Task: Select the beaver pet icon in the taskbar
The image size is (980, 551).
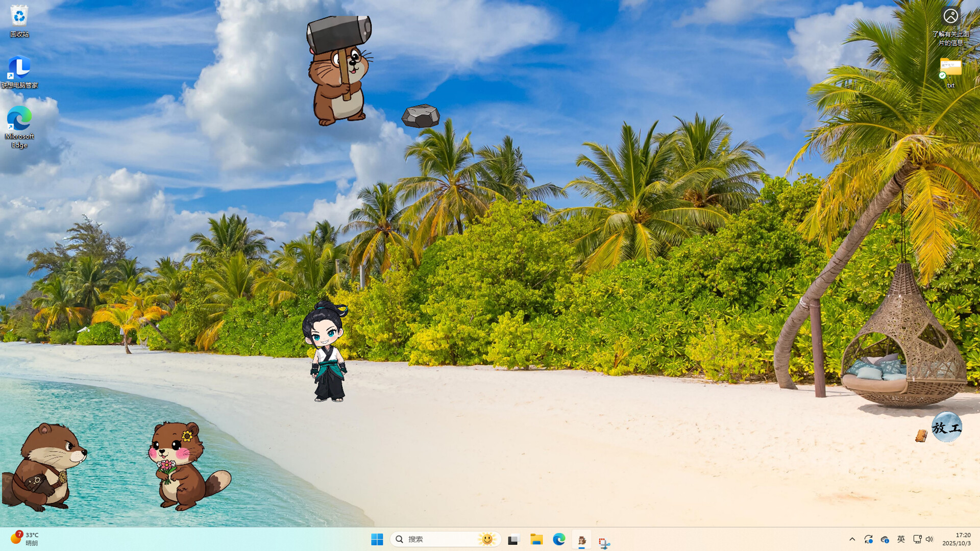Action: click(581, 539)
